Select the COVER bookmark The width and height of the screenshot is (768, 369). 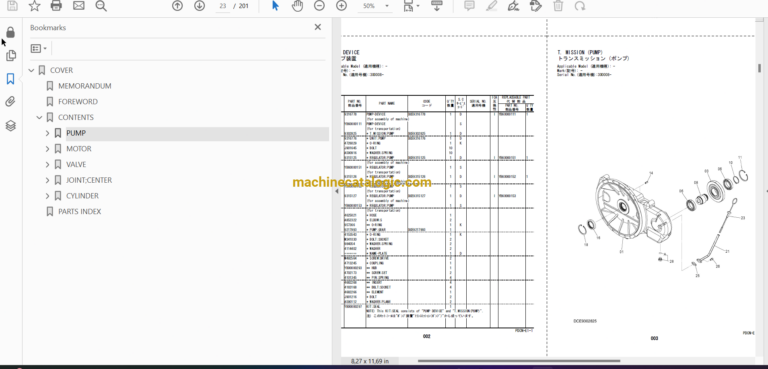(61, 71)
